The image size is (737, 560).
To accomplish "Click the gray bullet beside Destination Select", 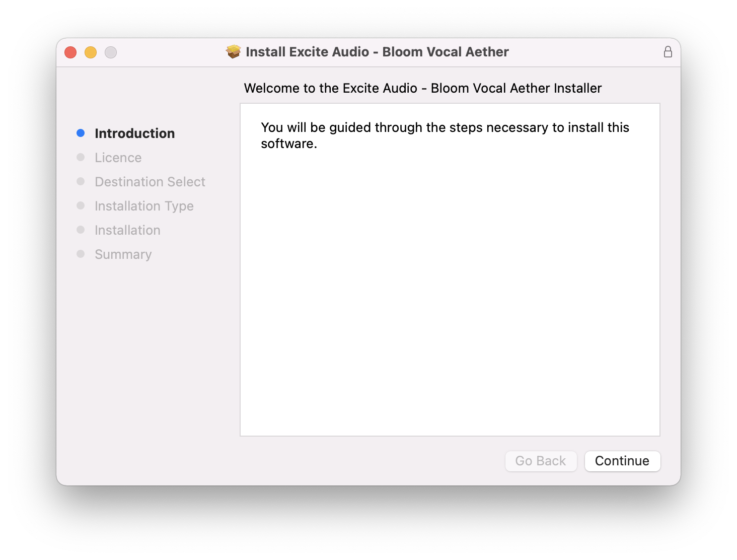I will [x=81, y=181].
